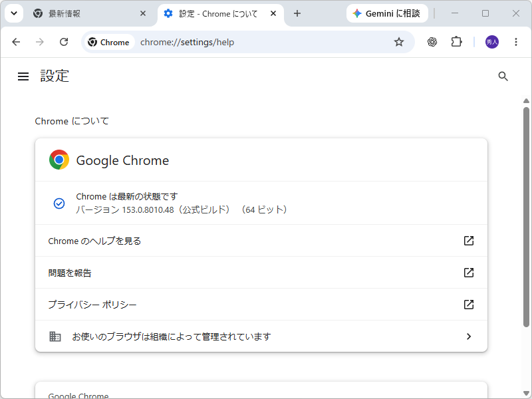Open Chrome's three-dot menu
Image resolution: width=532 pixels, height=399 pixels.
(x=516, y=42)
